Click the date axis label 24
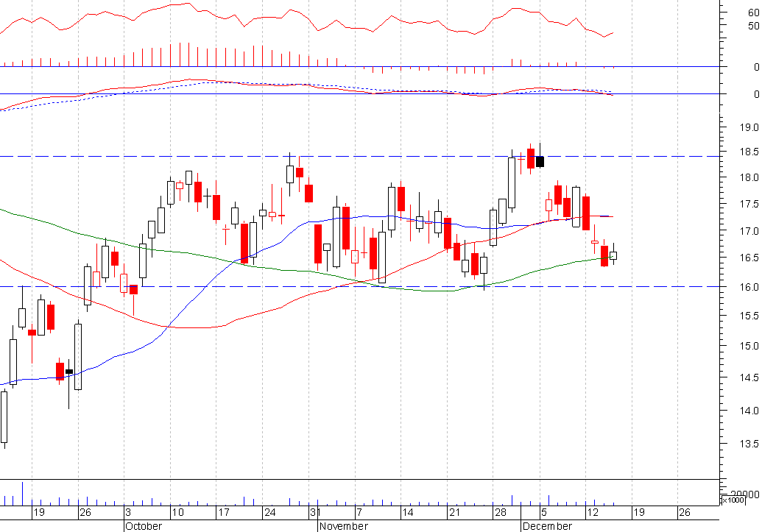 (269, 513)
